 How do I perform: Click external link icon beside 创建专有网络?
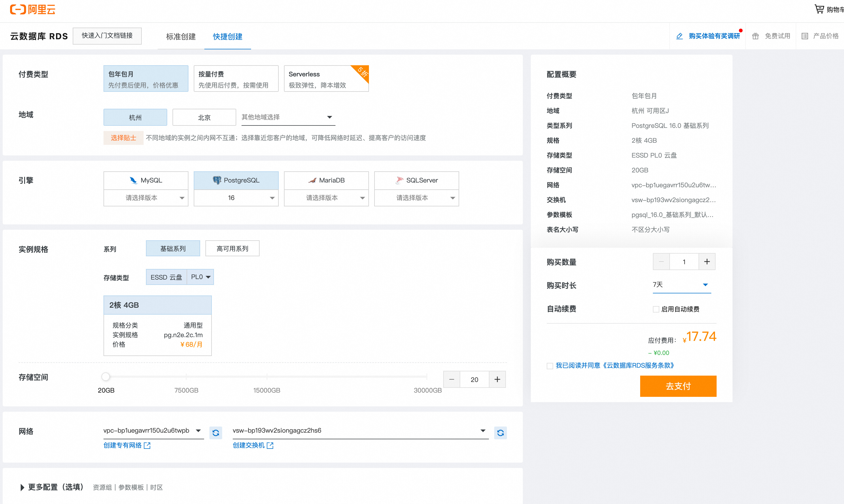147,445
